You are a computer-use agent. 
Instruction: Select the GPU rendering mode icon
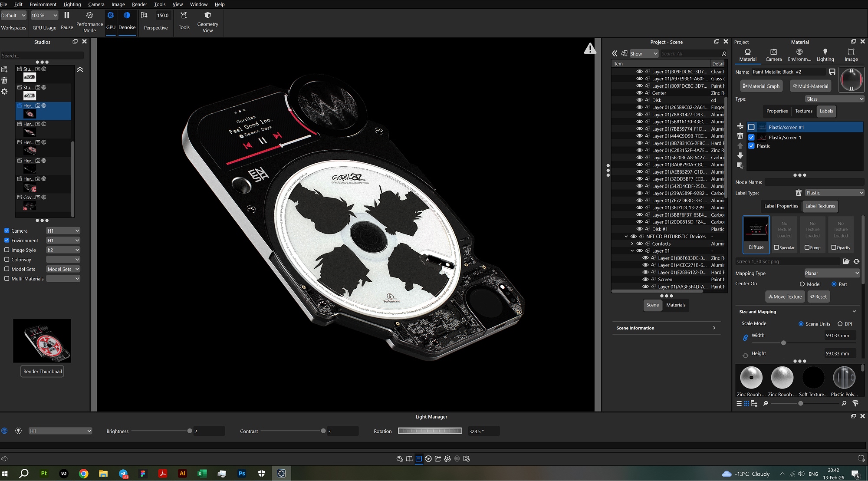111,15
